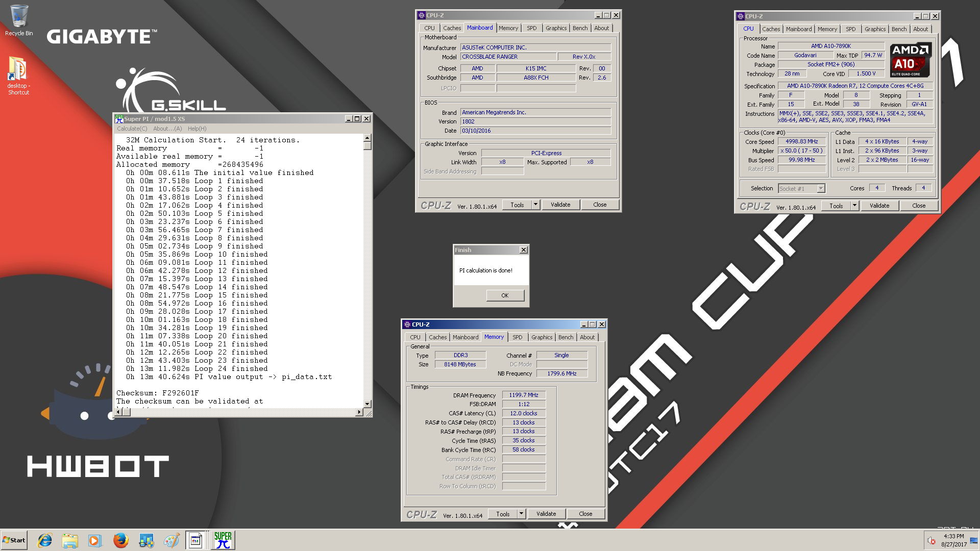
Task: Open Windows Explorer folder icon in taskbar
Action: click(x=70, y=540)
